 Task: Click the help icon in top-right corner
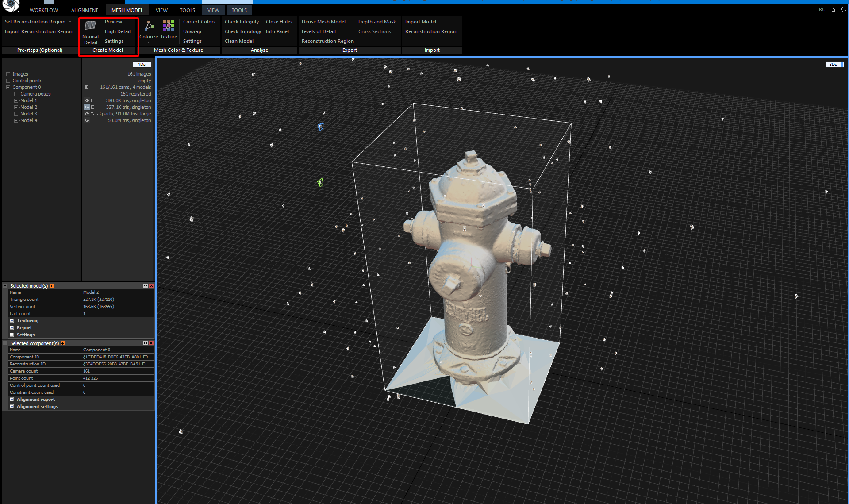(x=843, y=9)
